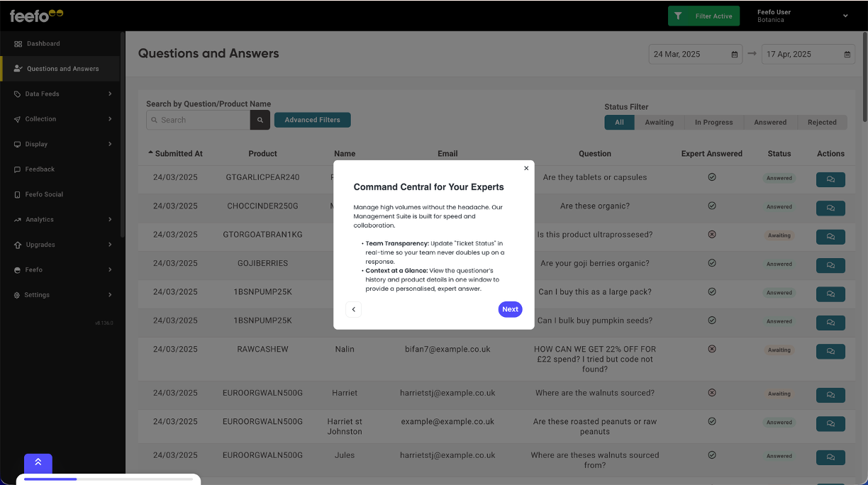The image size is (868, 485).
Task: Click Next in the tour popup
Action: pyautogui.click(x=510, y=309)
